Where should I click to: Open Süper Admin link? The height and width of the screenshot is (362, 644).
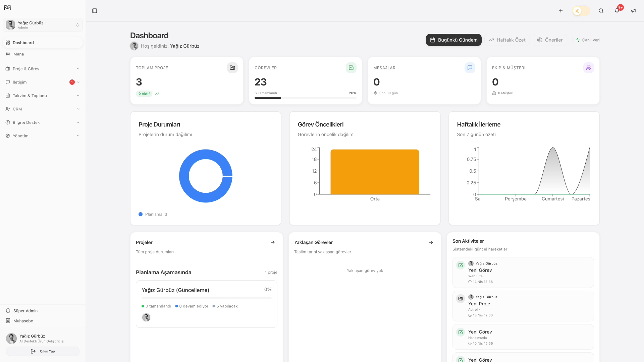tap(25, 311)
